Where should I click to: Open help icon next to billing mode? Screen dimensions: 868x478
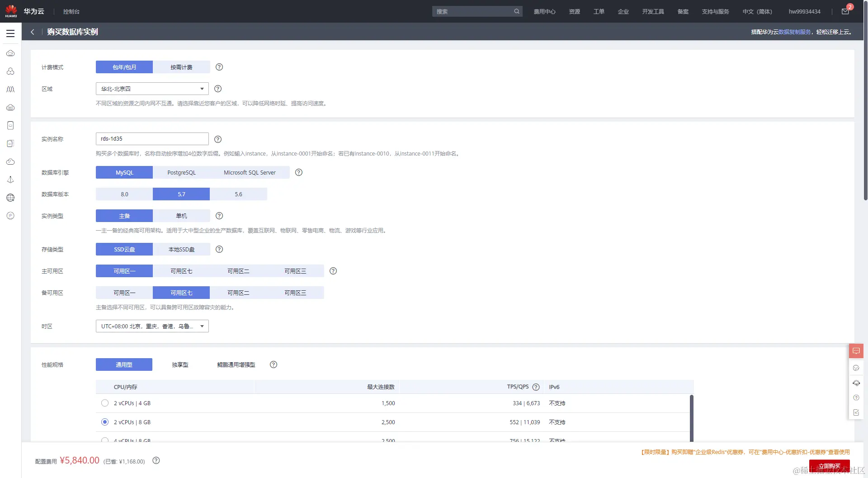coord(219,67)
